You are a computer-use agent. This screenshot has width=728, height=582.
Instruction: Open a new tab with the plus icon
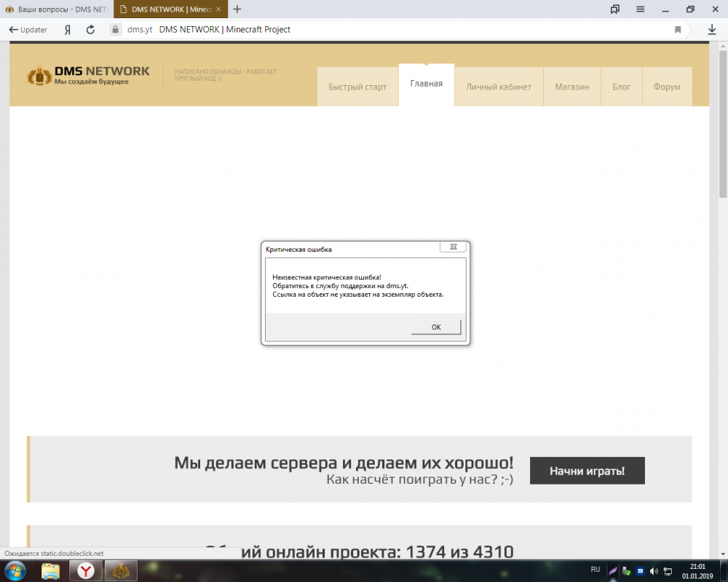pyautogui.click(x=237, y=9)
